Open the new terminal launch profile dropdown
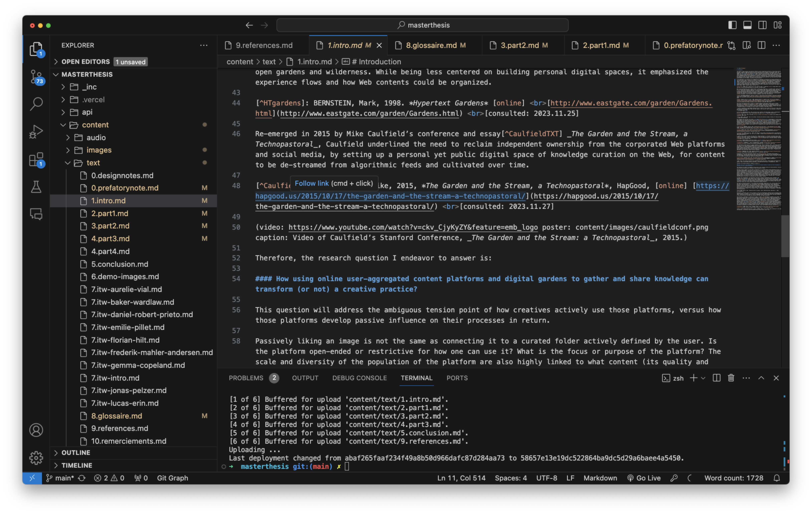Screen dimensions: 812x514 point(704,378)
